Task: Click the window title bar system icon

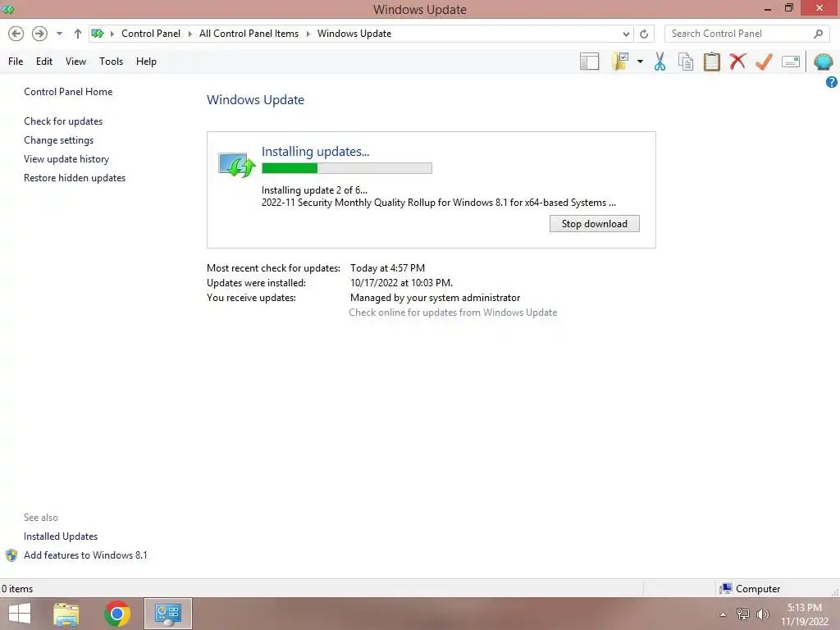Action: tap(8, 9)
